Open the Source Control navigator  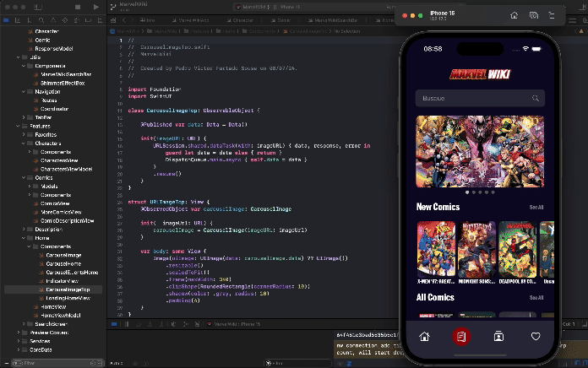(18, 20)
